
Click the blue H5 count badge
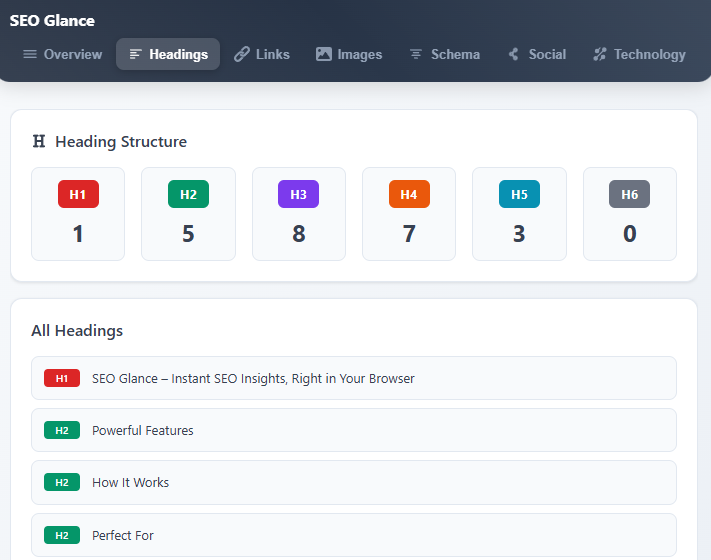click(x=519, y=194)
